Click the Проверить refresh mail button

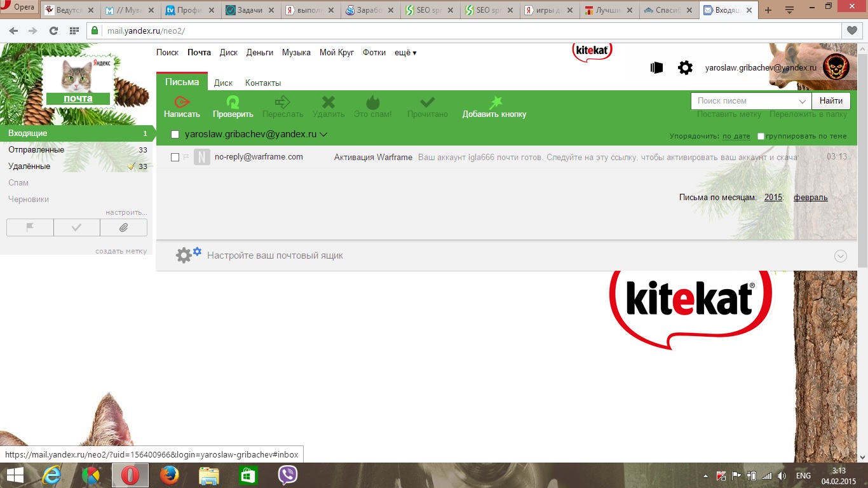tap(233, 107)
